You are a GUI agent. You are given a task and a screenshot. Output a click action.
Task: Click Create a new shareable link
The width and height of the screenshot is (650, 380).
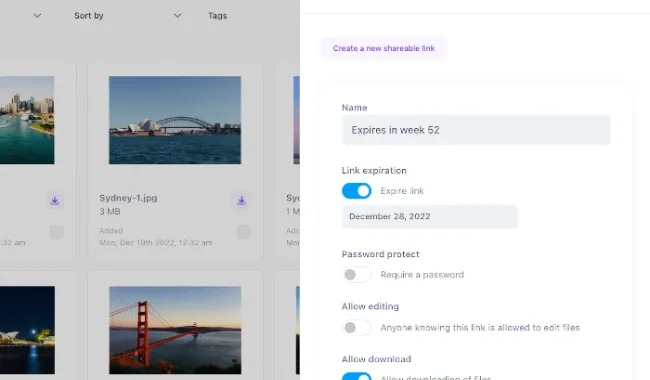[x=384, y=48]
